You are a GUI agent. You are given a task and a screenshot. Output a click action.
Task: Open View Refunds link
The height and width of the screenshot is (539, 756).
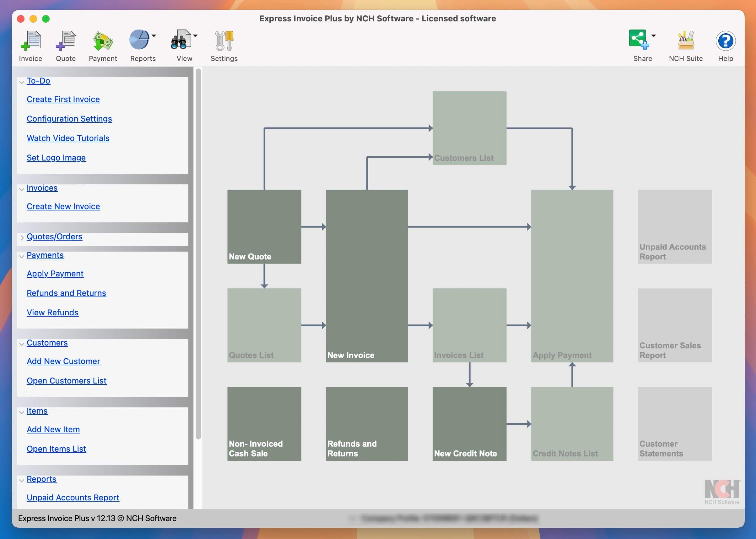[53, 312]
